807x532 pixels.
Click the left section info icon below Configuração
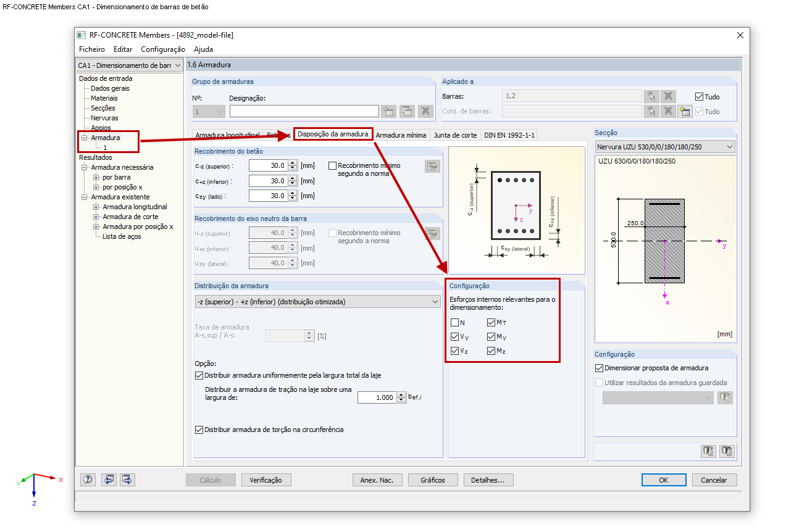pyautogui.click(x=708, y=451)
